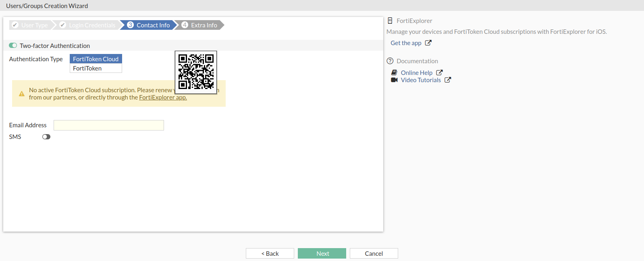This screenshot has height=261, width=644.
Task: Follow the Get the app link
Action: pos(406,43)
